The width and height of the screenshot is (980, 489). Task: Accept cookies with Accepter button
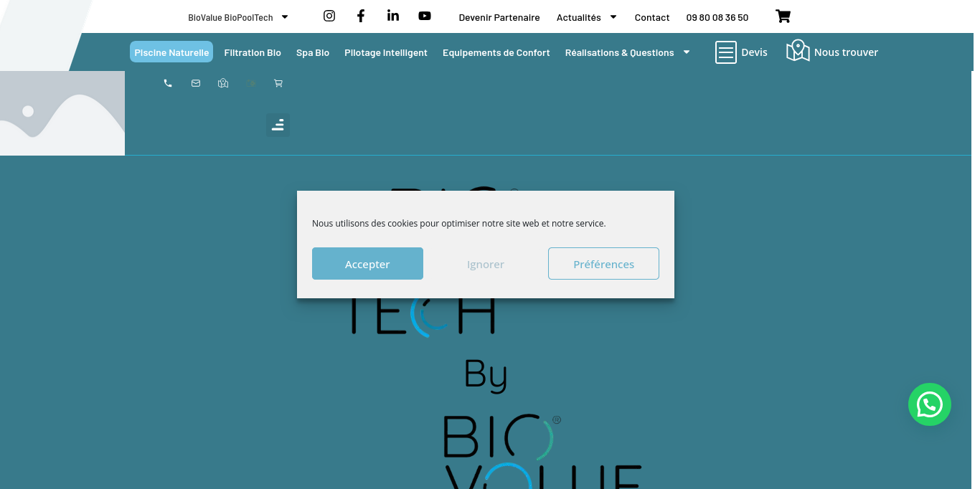click(x=367, y=264)
